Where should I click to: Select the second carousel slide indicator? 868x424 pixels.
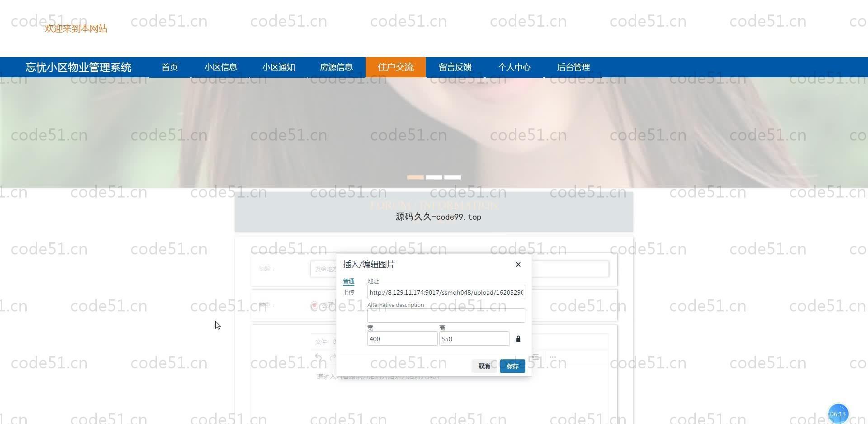click(434, 177)
